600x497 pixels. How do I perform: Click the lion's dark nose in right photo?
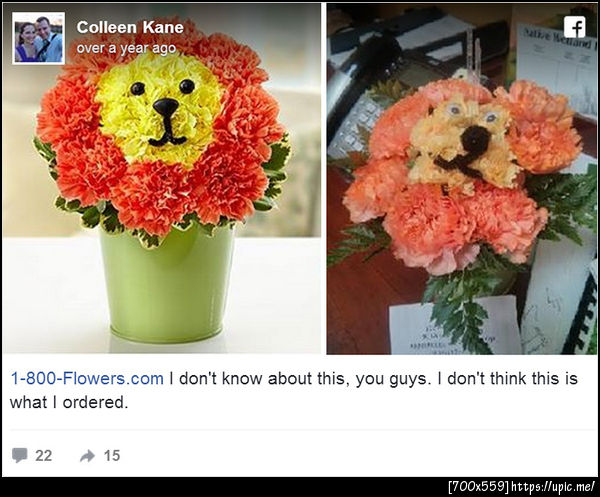[x=475, y=140]
